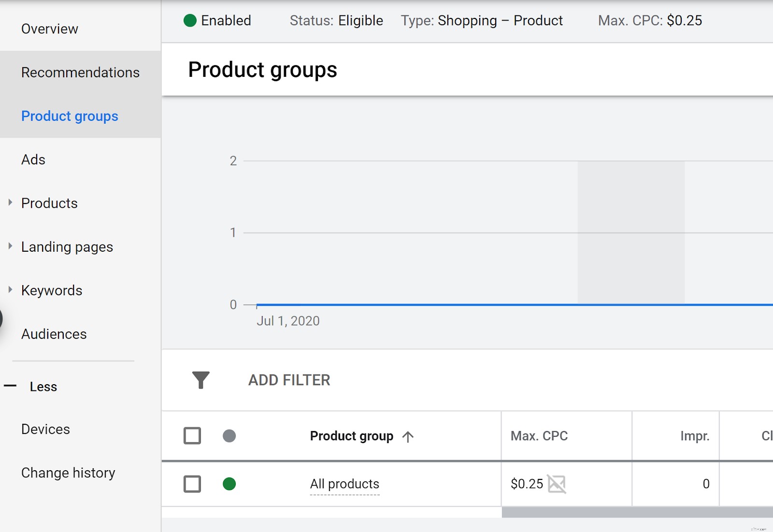Click the partially visible circular icon at left edge
Screen dimensions: 773x532
[x=2, y=319]
